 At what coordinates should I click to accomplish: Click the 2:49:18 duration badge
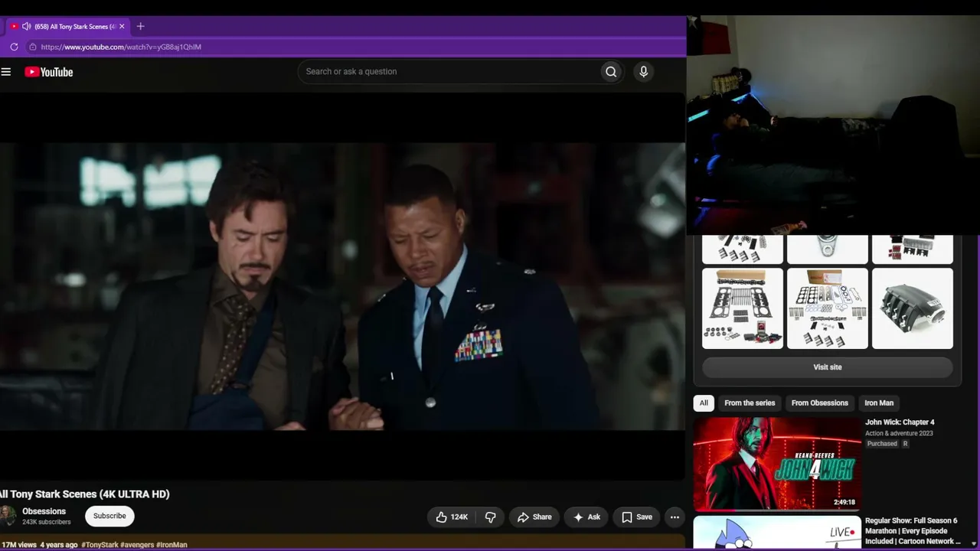click(844, 502)
